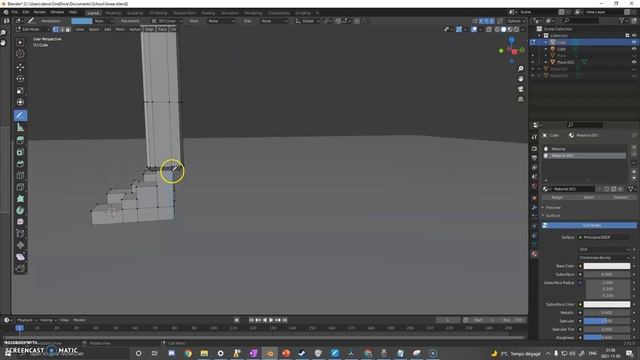The height and width of the screenshot is (360, 640).
Task: Expand the Preview panel
Action: click(553, 207)
